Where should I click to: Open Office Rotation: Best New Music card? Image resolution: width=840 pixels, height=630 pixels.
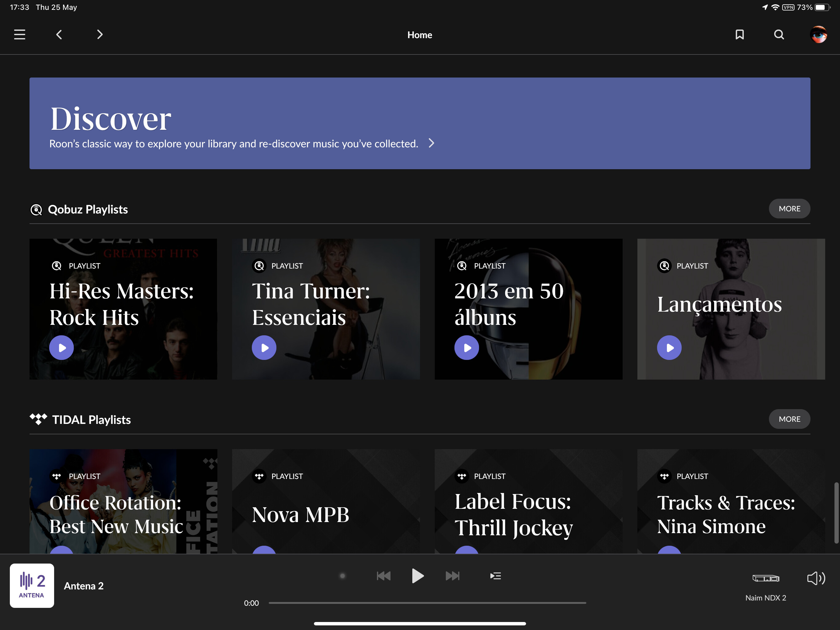pyautogui.click(x=123, y=501)
